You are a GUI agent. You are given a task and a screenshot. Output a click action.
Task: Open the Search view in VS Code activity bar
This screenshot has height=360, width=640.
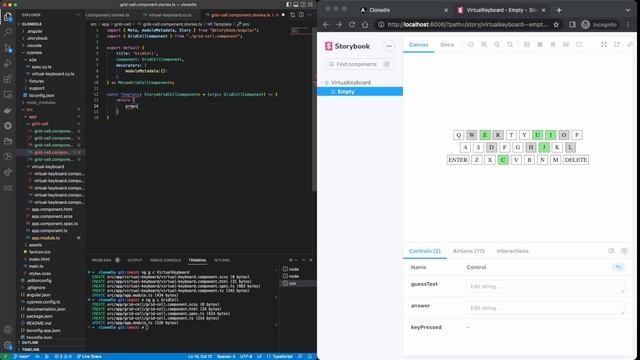click(x=8, y=32)
